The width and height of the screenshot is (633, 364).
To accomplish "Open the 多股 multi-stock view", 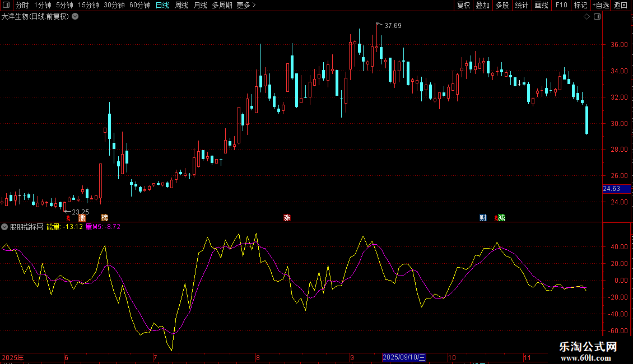I will coord(502,5).
